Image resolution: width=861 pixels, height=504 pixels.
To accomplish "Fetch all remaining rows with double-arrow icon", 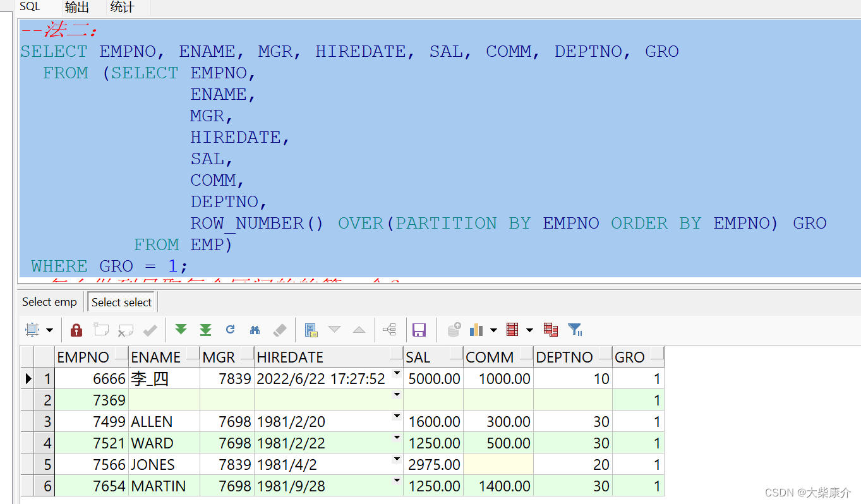I will [205, 329].
